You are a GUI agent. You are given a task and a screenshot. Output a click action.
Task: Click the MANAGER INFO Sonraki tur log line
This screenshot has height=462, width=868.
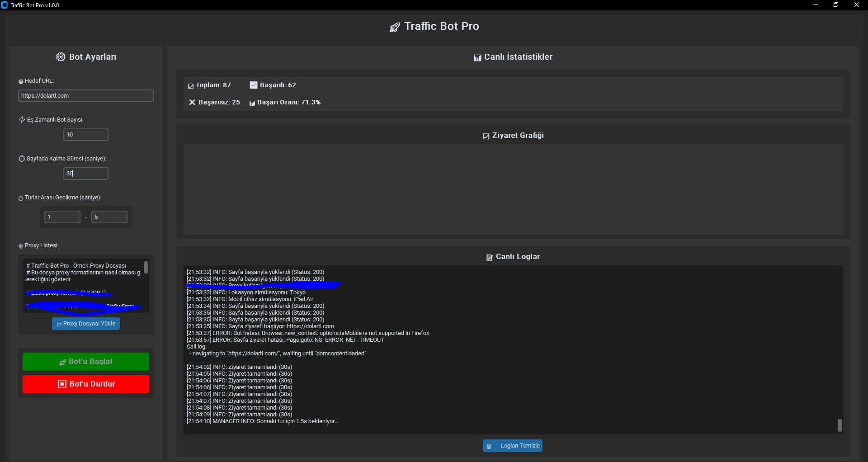[263, 421]
